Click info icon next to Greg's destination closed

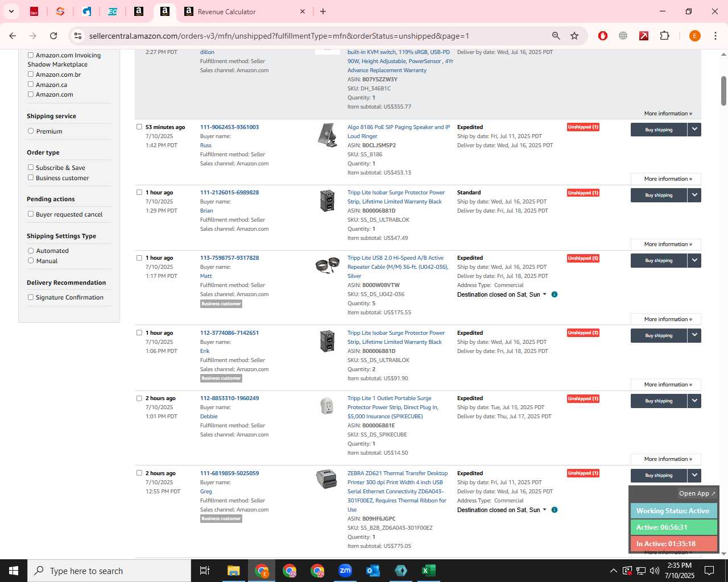coord(555,510)
